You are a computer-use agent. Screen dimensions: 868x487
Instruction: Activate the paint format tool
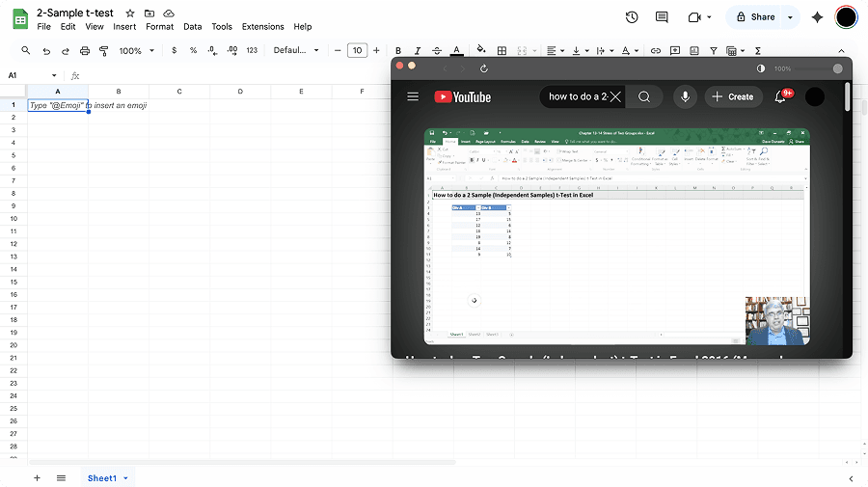pos(103,51)
